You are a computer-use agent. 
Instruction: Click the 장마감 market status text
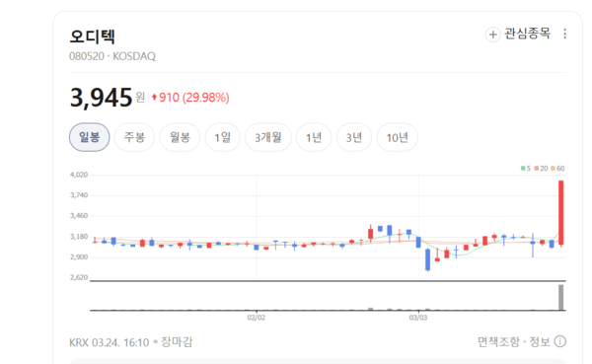(177, 341)
